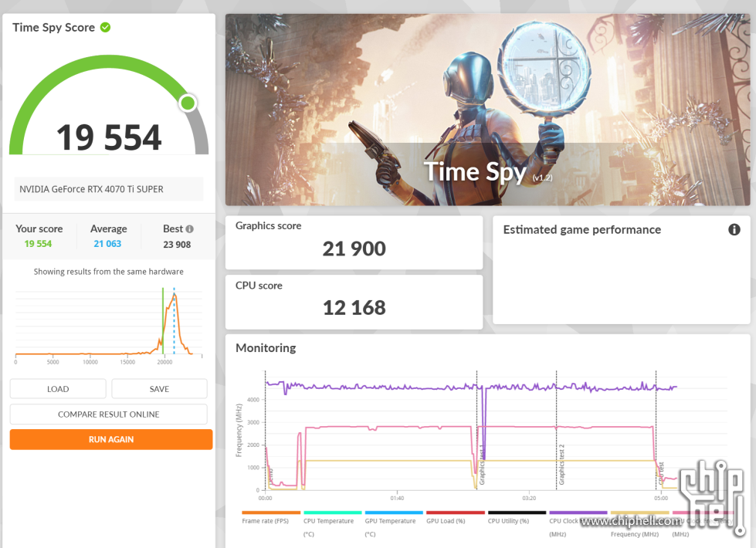
Task: Click the orange RUN AGAIN button
Action: click(111, 439)
